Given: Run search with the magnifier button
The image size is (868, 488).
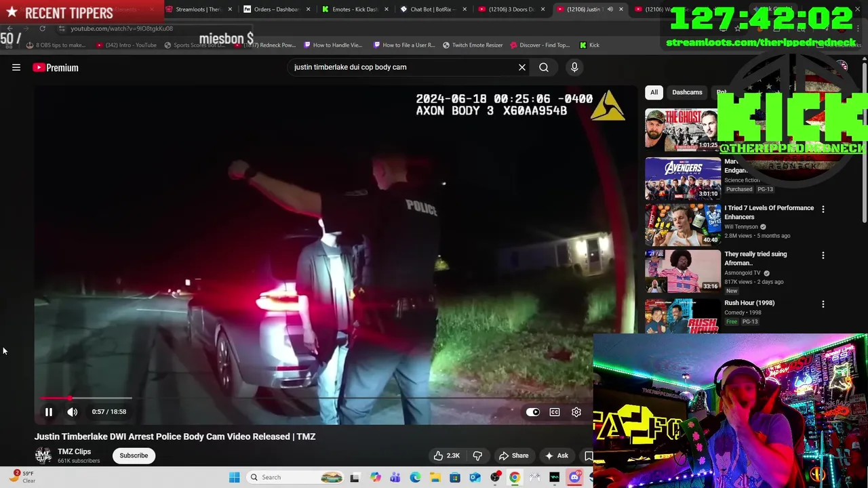Looking at the screenshot, I should click(x=544, y=67).
